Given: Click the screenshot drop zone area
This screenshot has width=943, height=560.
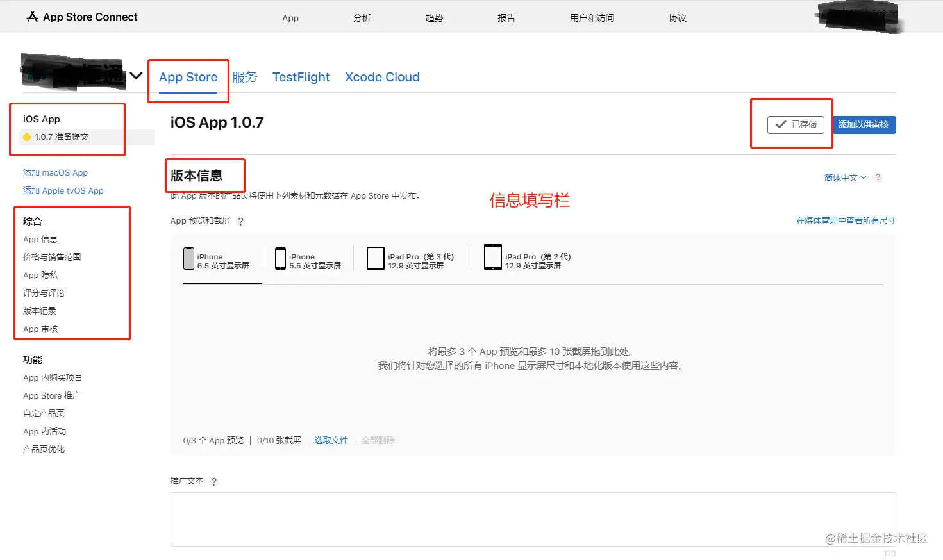Looking at the screenshot, I should tap(533, 359).
